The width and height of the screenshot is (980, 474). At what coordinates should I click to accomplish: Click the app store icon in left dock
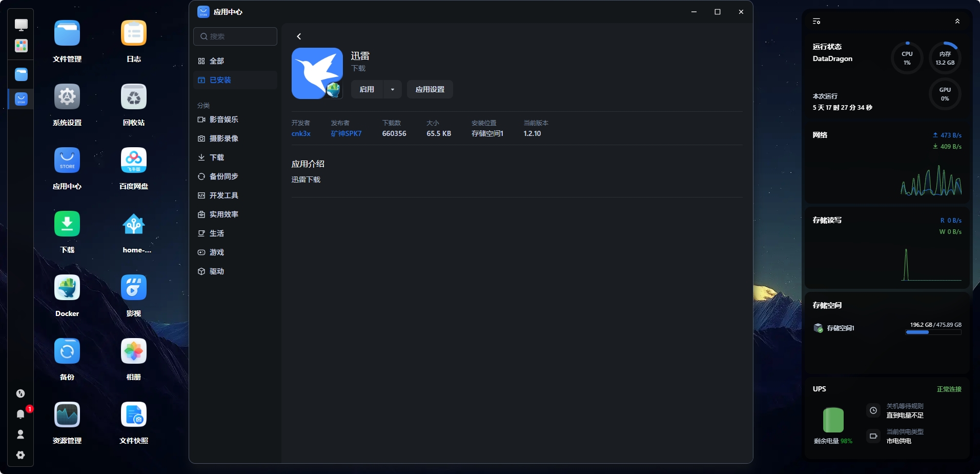21,99
